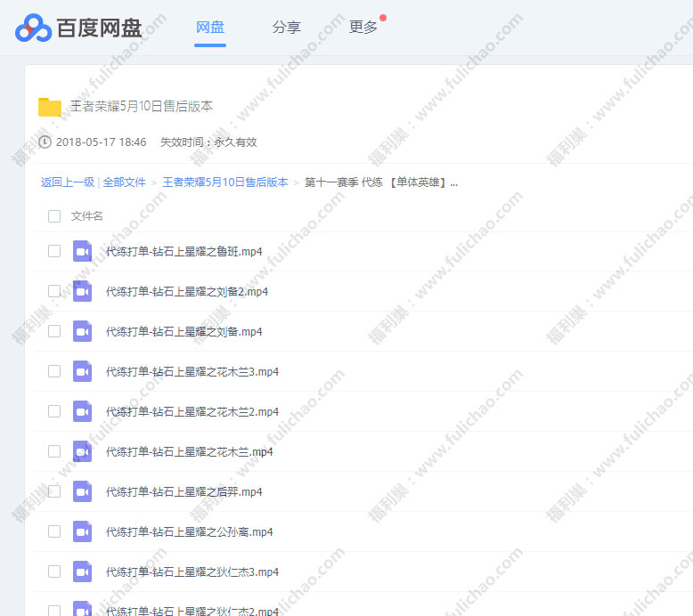The height and width of the screenshot is (616, 693).
Task: Open file 代练打单-钻石上星耀之公孙离.mp4
Action: click(189, 532)
